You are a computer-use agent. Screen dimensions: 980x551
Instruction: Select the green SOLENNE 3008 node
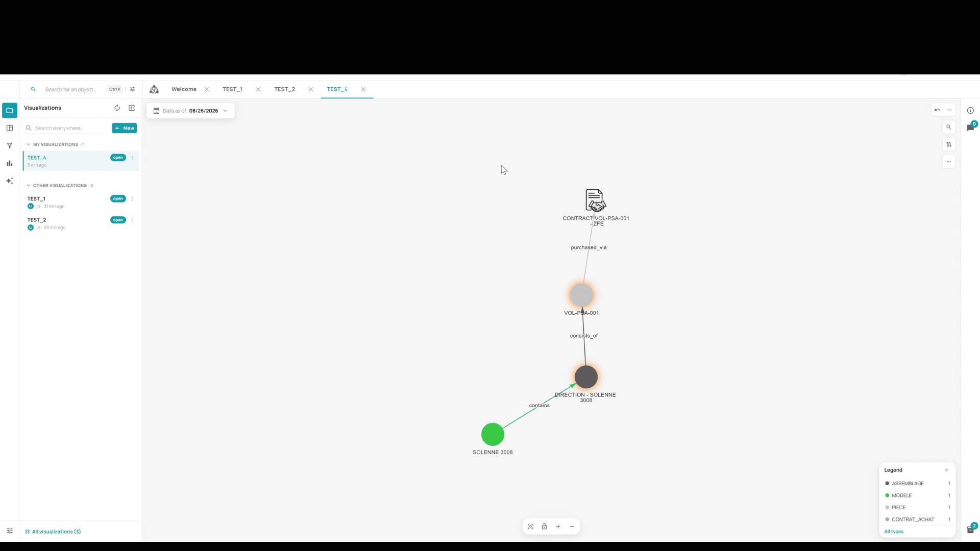(x=493, y=435)
